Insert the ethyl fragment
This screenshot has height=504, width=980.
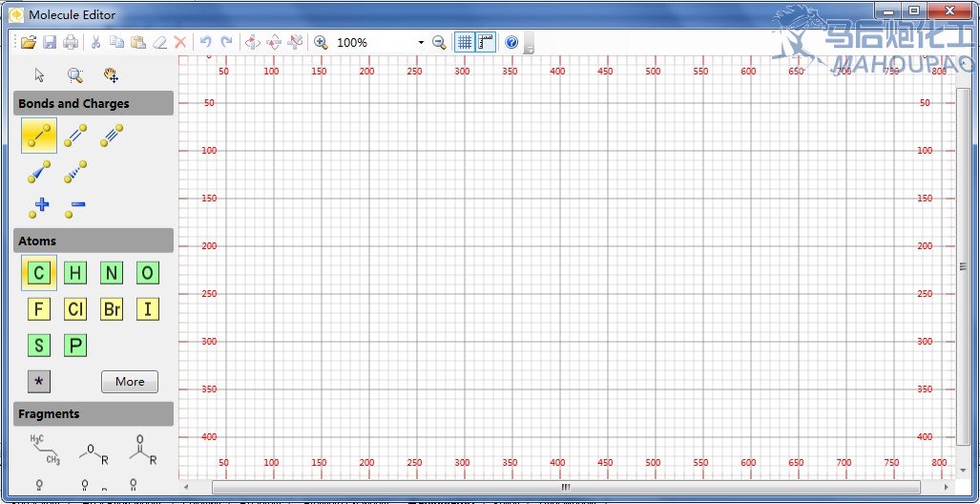tap(44, 449)
